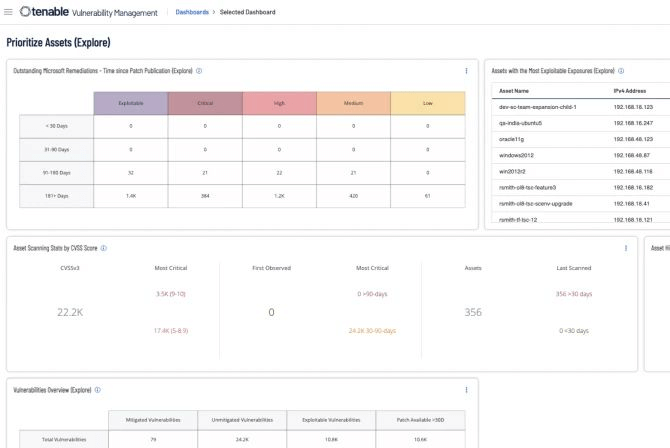Viewport: 670px width, 448px height.
Task: Click the Total Vulnerabilities row label
Action: tap(64, 439)
